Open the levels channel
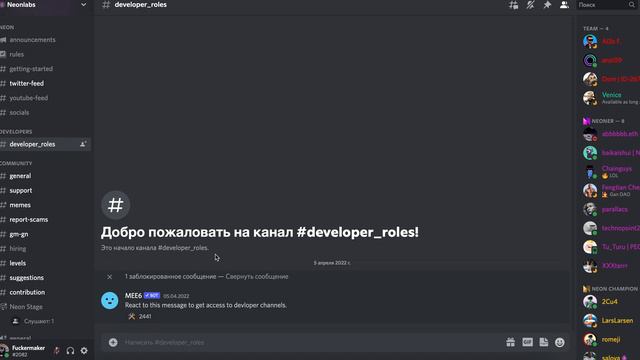 (18, 263)
